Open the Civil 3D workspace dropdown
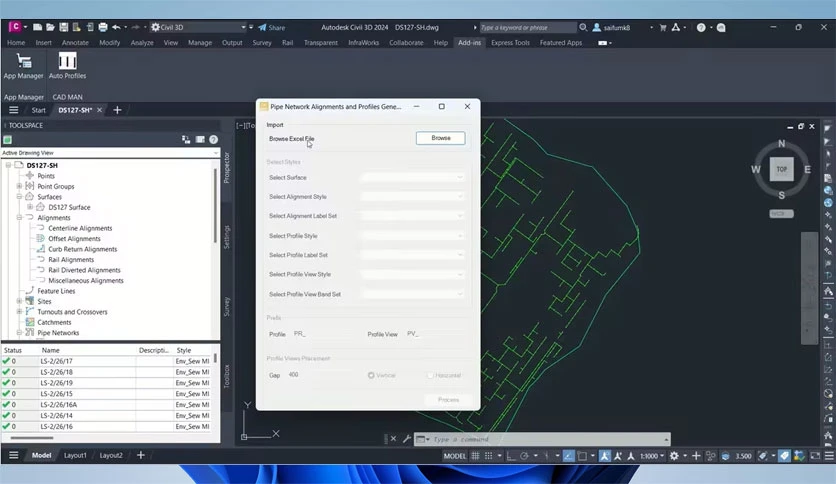 click(x=198, y=27)
